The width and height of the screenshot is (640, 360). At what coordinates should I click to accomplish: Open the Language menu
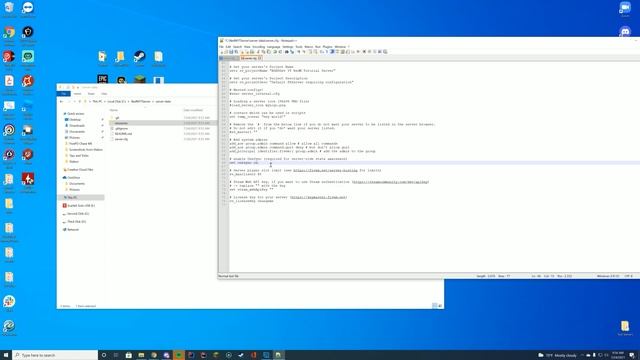(273, 47)
